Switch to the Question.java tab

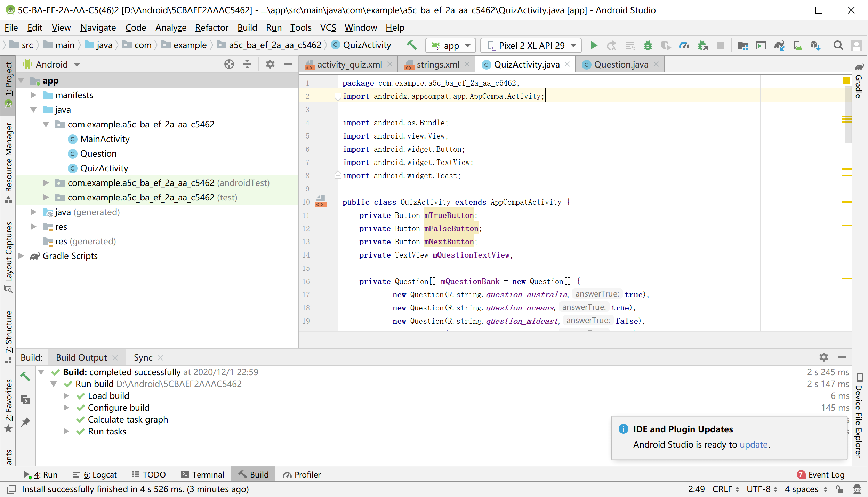click(620, 64)
